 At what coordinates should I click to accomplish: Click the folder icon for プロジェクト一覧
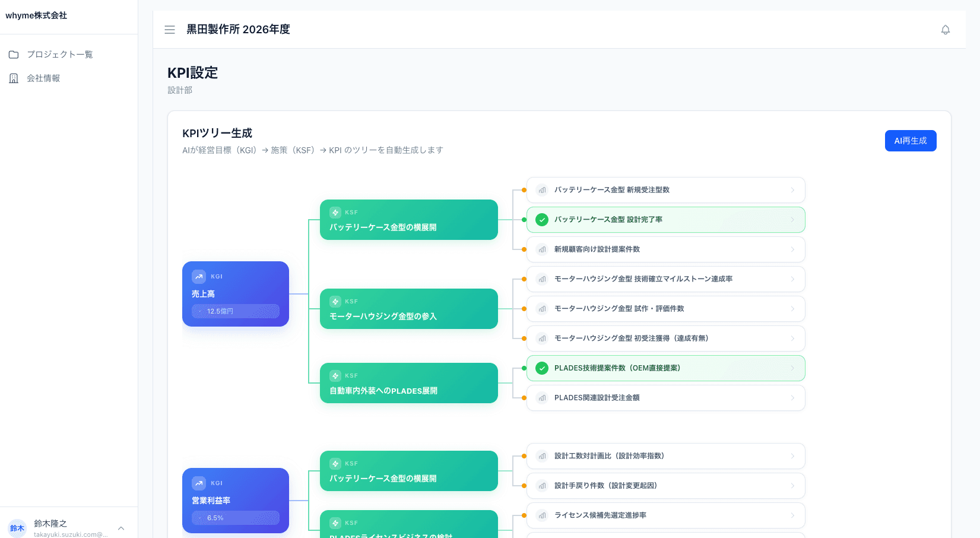14,55
